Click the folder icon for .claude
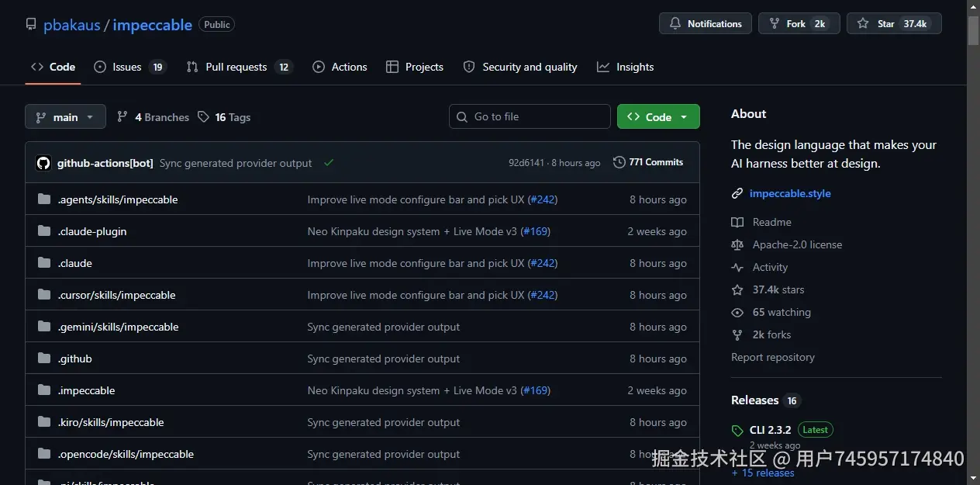Screen dimensions: 980x485 (x=44, y=263)
